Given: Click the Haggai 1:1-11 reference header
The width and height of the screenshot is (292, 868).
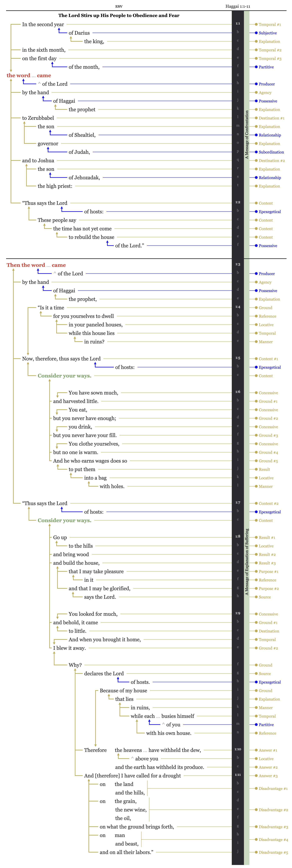Looking at the screenshot, I should (238, 6).
